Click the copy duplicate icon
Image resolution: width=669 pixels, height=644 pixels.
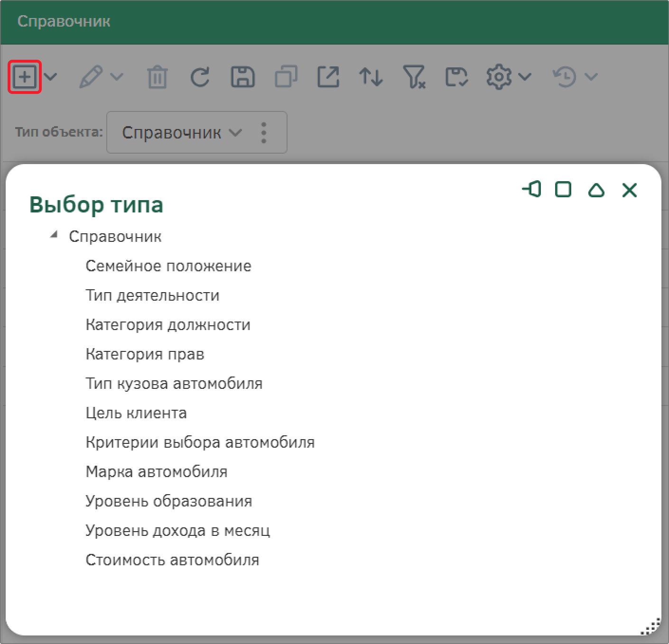[x=286, y=77]
